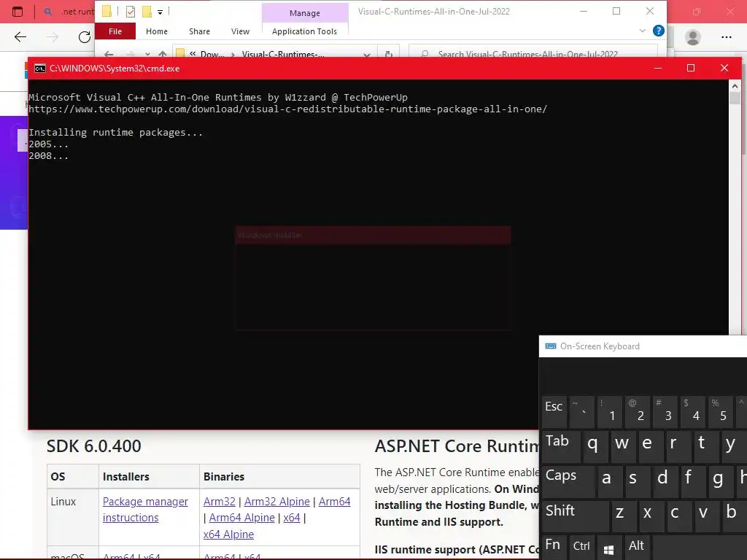Open the Share ribbon tab

(x=199, y=31)
